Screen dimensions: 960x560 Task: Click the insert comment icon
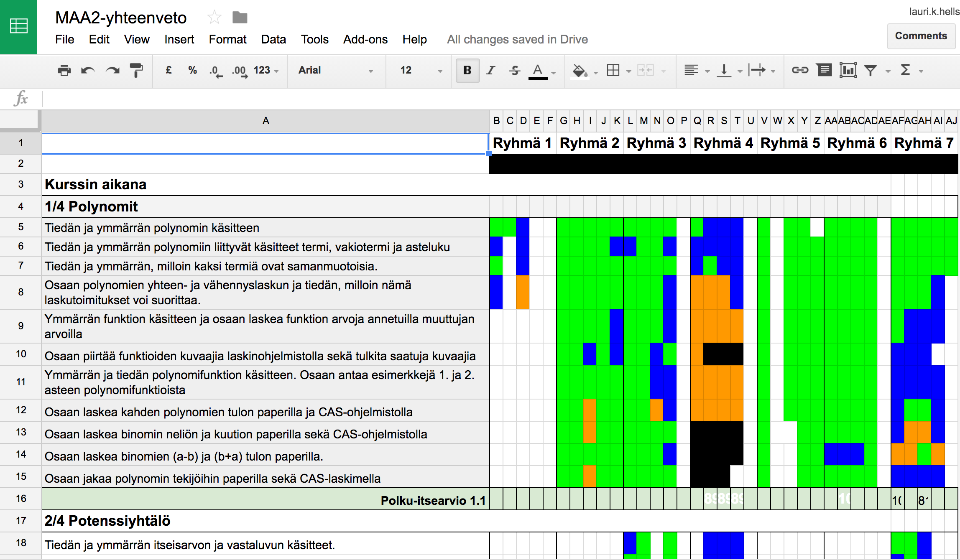(824, 70)
